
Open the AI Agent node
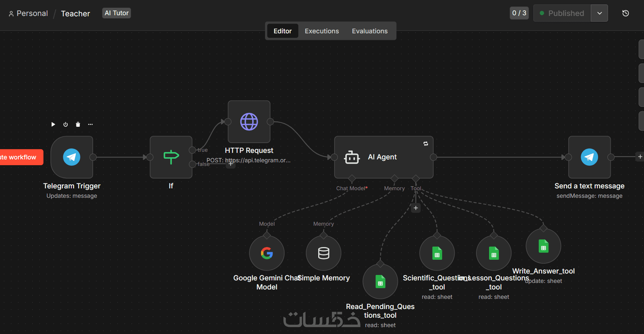coord(384,157)
